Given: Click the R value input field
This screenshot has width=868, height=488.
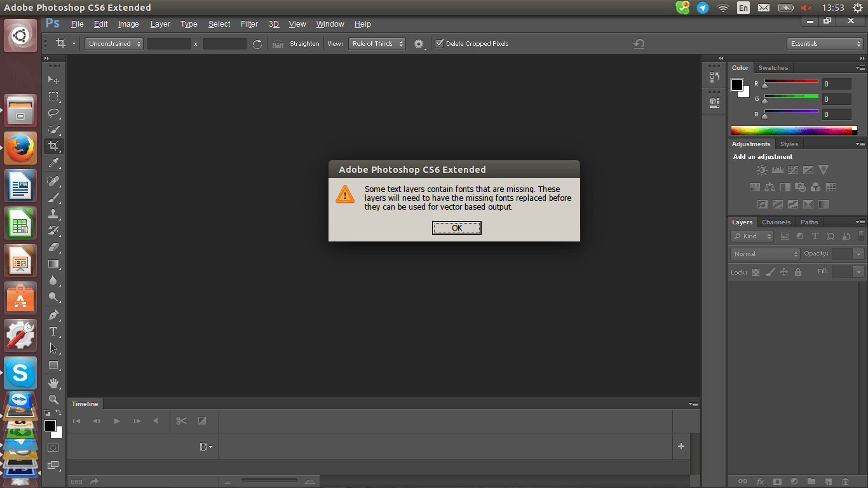Looking at the screenshot, I should click(836, 84).
